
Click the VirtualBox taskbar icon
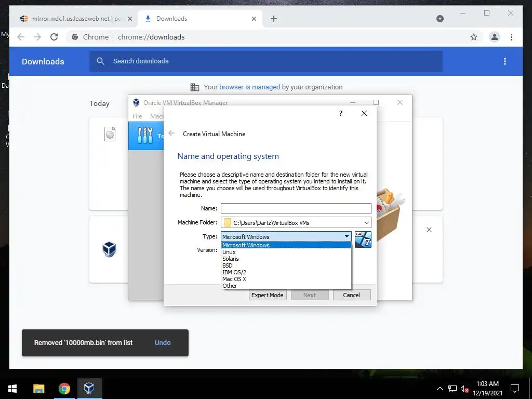coord(89,389)
